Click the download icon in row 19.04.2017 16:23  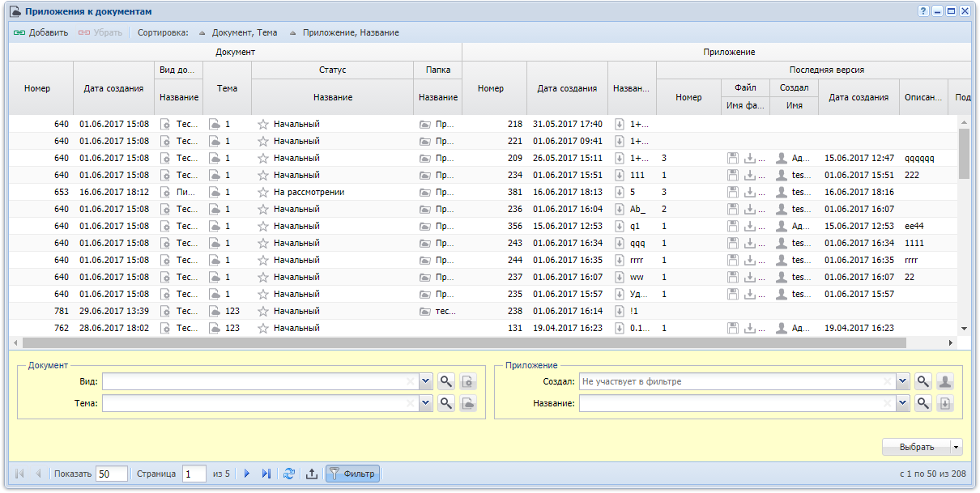[750, 329]
